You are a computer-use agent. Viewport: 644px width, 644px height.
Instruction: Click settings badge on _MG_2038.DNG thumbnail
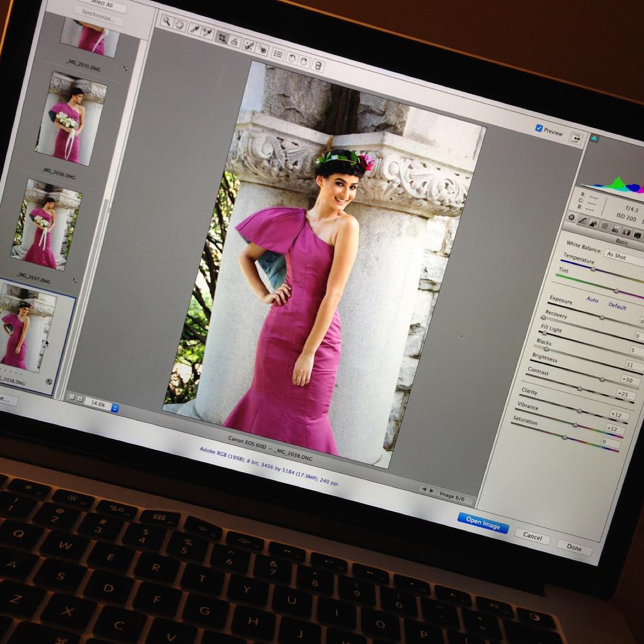click(49, 381)
